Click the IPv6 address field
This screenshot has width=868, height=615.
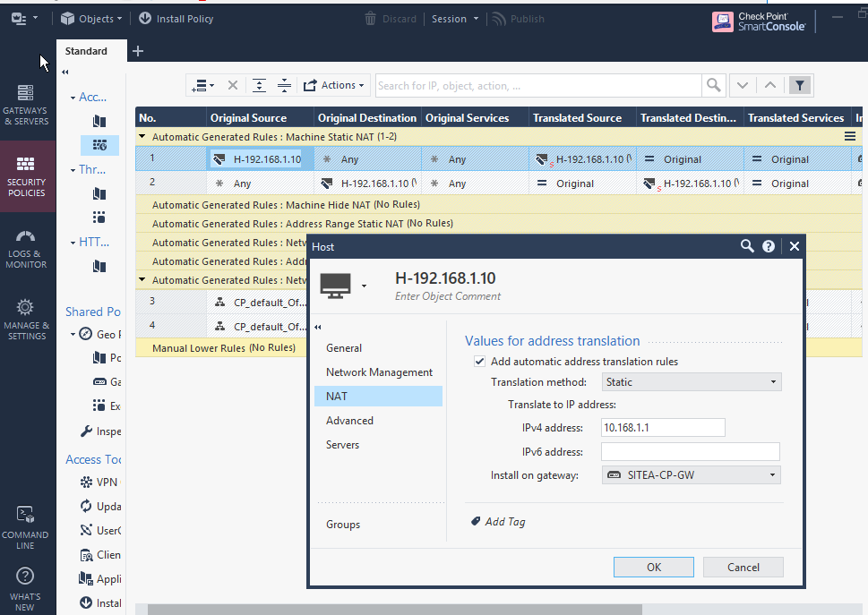691,452
